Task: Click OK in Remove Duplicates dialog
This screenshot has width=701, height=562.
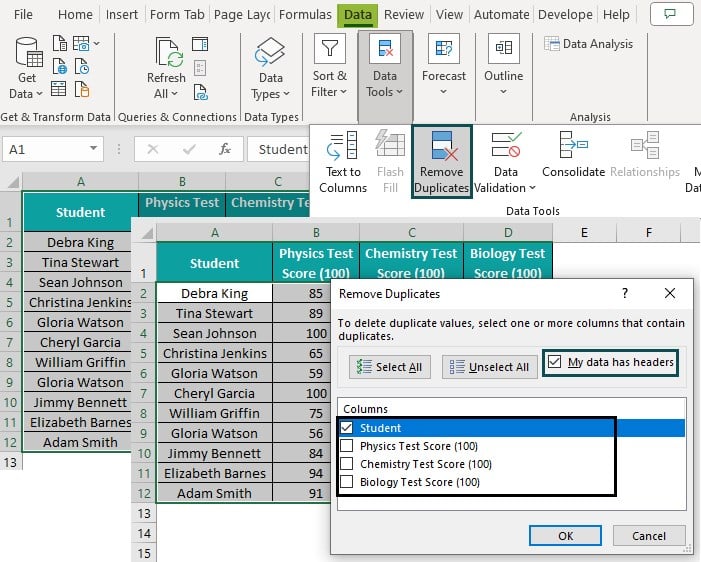Action: tap(565, 536)
